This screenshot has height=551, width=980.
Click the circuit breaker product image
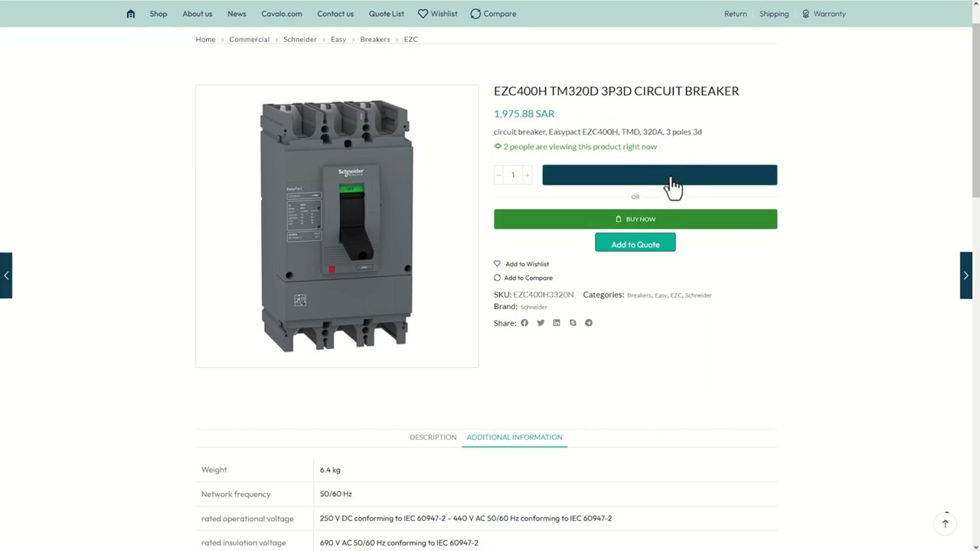point(337,226)
